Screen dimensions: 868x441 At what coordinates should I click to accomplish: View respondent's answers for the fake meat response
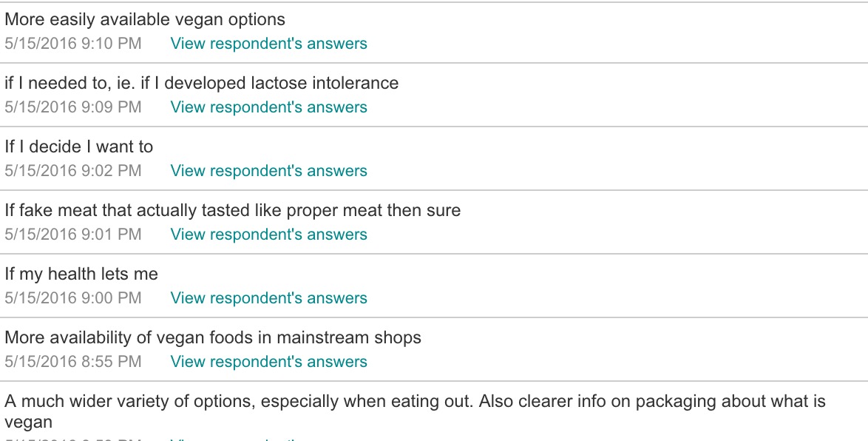pos(268,235)
